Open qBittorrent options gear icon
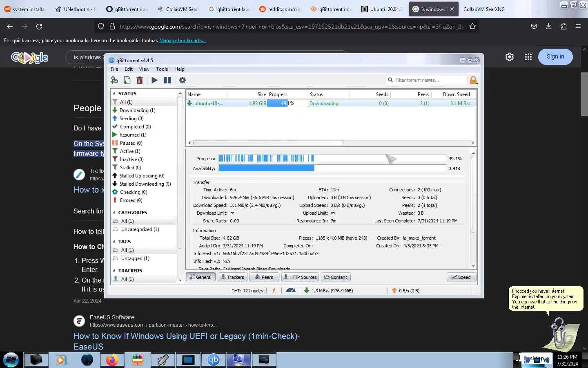 point(183,80)
